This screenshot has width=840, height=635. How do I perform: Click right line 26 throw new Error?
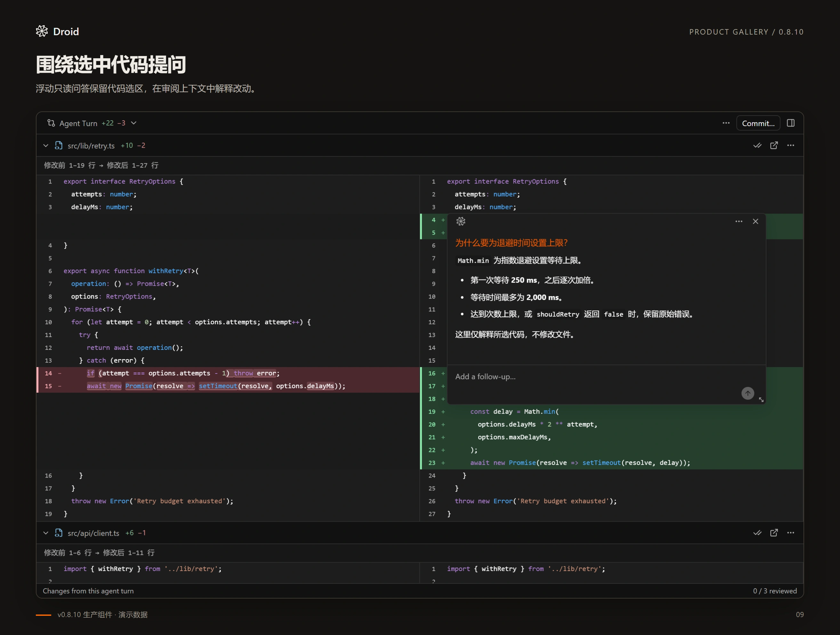click(x=536, y=501)
